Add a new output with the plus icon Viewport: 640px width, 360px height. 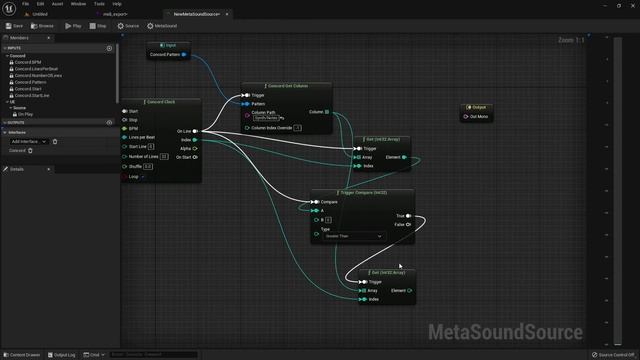click(x=109, y=122)
